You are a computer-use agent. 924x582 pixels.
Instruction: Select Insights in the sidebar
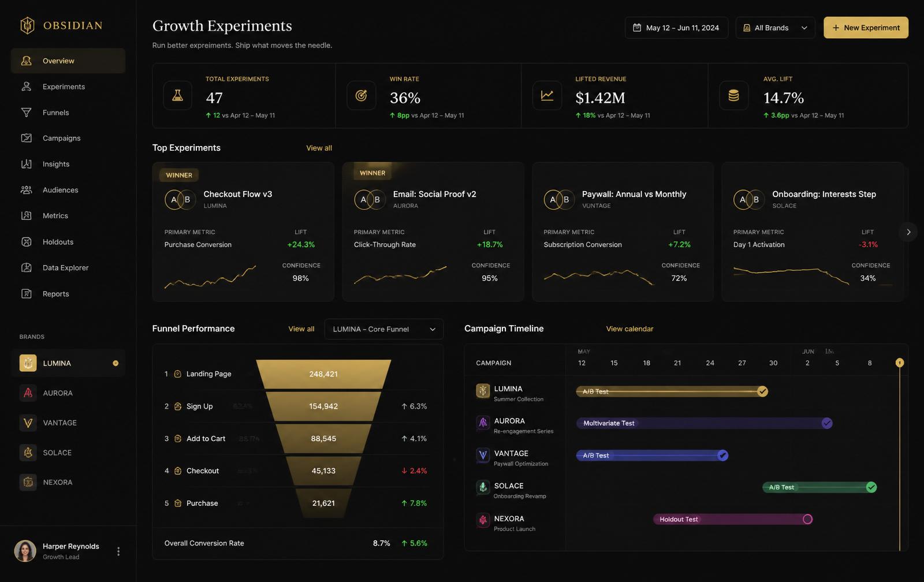[x=68, y=164]
